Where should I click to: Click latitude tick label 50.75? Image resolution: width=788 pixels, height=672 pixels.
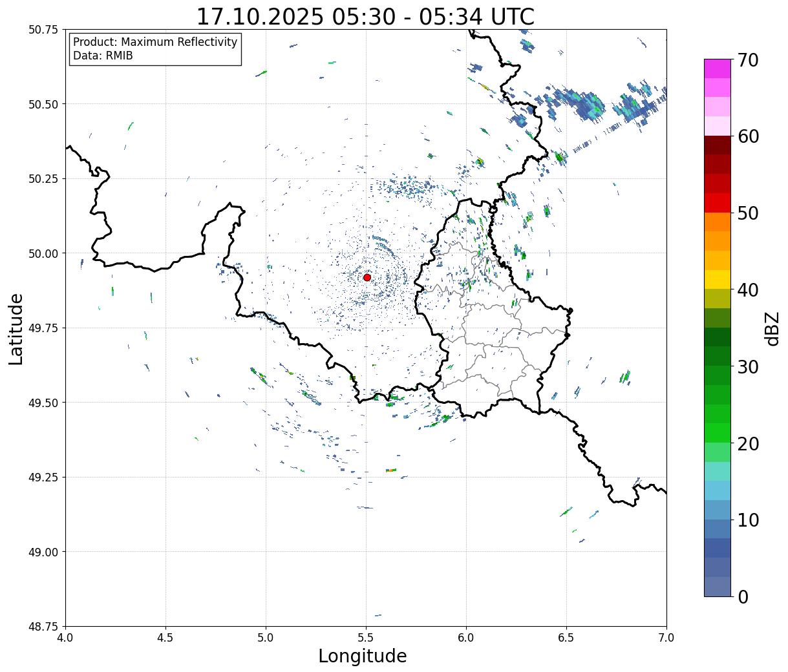click(x=43, y=30)
